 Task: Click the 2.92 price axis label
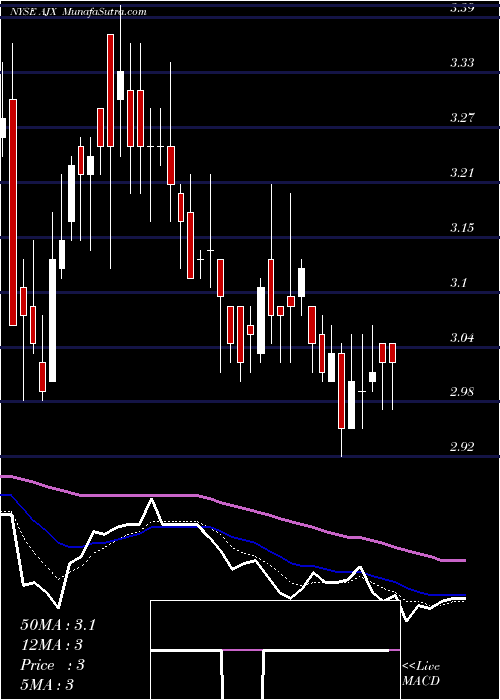point(462,447)
